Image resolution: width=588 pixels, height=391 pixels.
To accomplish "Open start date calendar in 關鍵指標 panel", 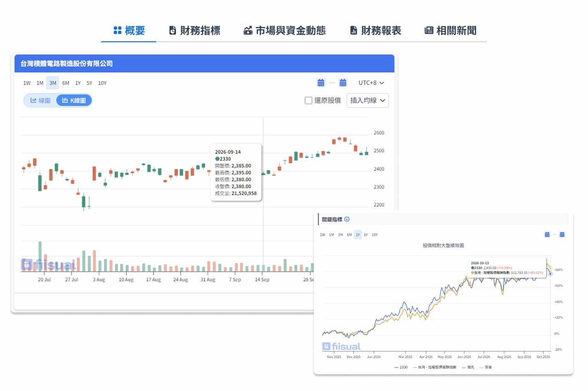I will (547, 235).
